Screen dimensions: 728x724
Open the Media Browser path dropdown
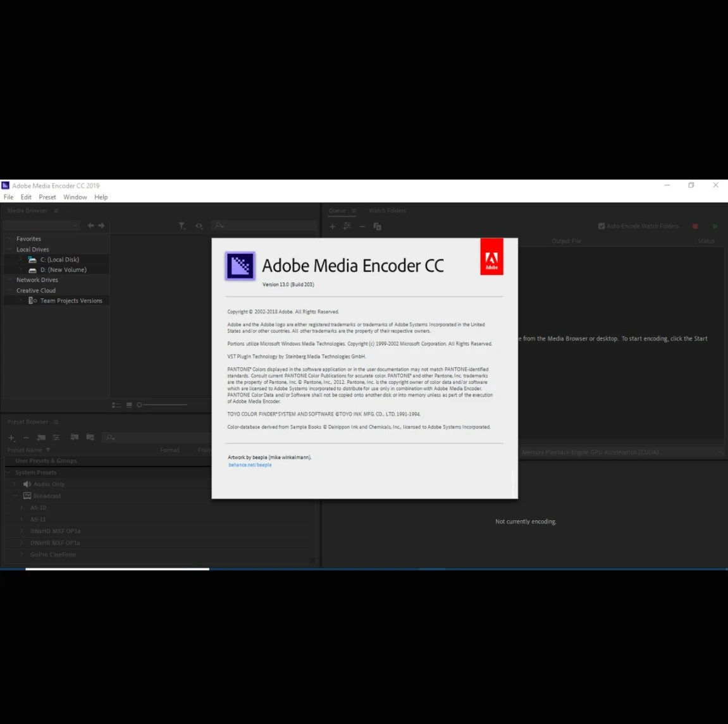point(41,226)
